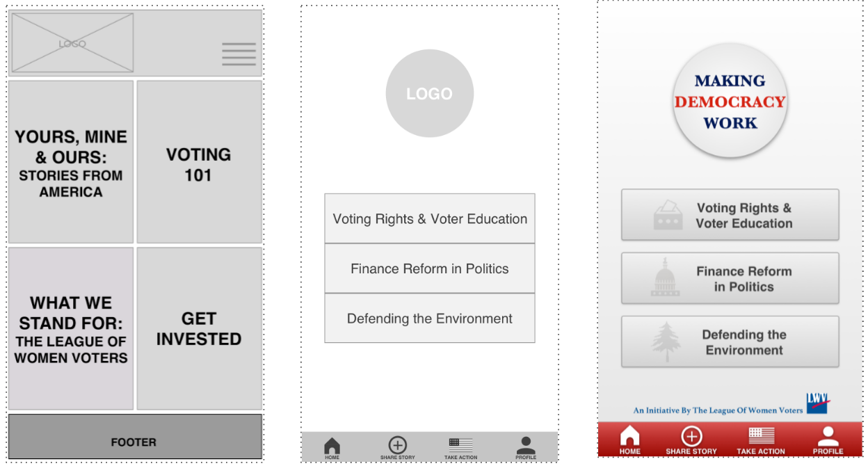The height and width of the screenshot is (466, 868).
Task: Open Profile in the red tab bar
Action: [828, 437]
